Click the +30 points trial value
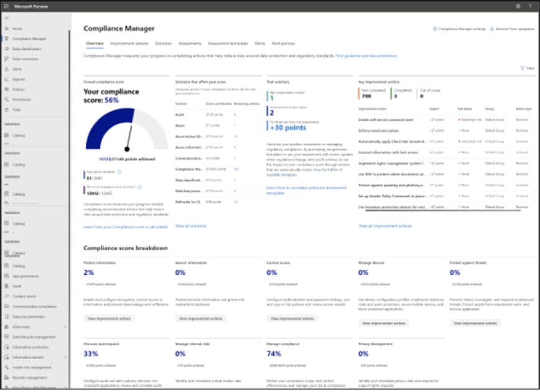Screen dimensions: 540x392 point(288,128)
